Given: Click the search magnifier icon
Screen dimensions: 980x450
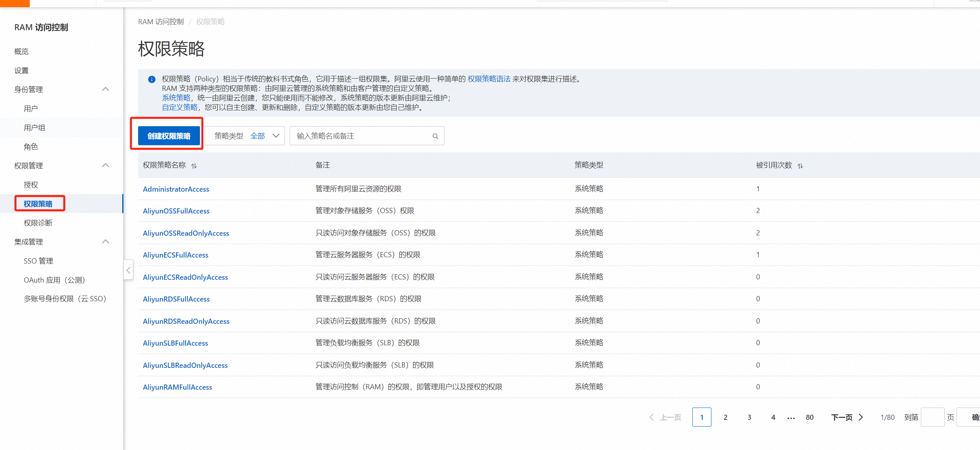Looking at the screenshot, I should click(x=435, y=136).
